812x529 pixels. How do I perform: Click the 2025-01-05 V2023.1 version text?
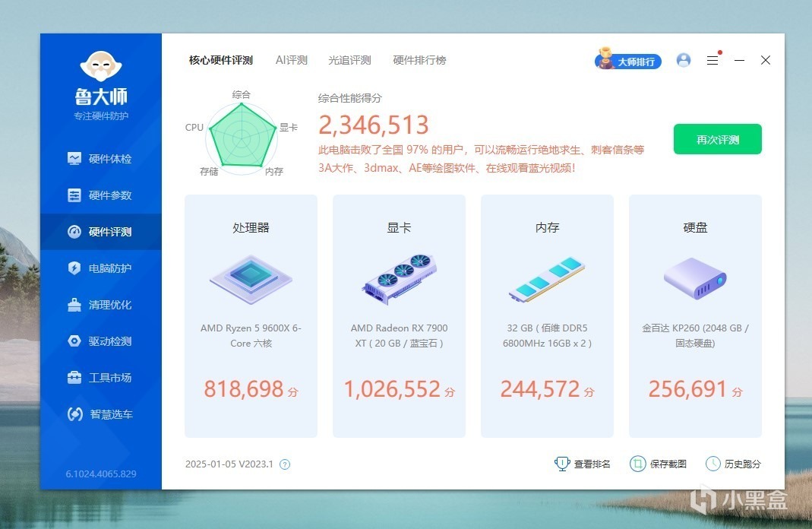click(229, 464)
